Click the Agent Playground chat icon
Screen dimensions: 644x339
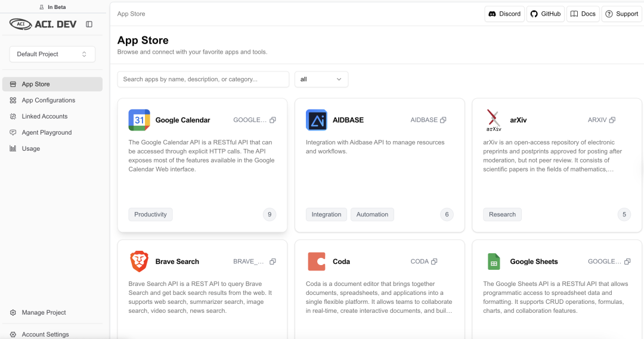pos(13,132)
